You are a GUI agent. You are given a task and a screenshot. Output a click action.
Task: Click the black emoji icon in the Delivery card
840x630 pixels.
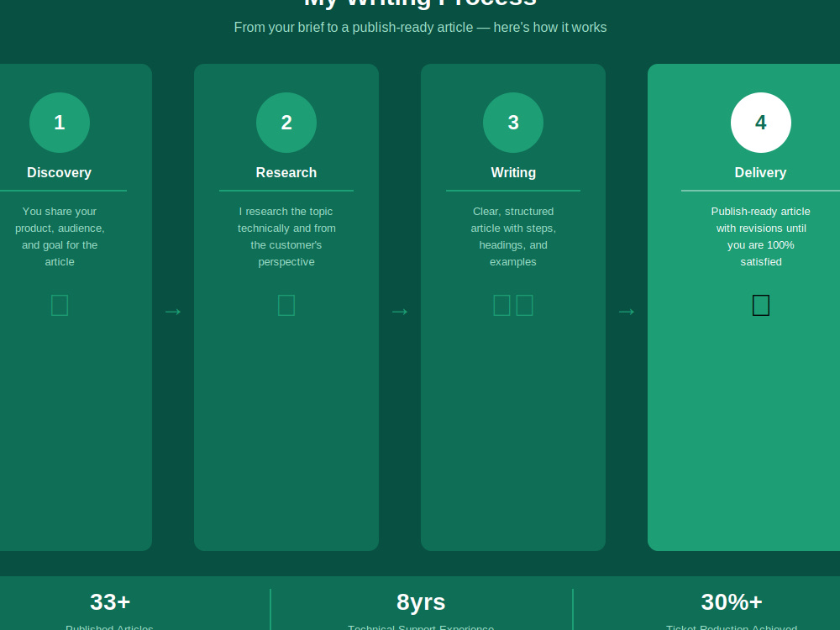pyautogui.click(x=761, y=306)
